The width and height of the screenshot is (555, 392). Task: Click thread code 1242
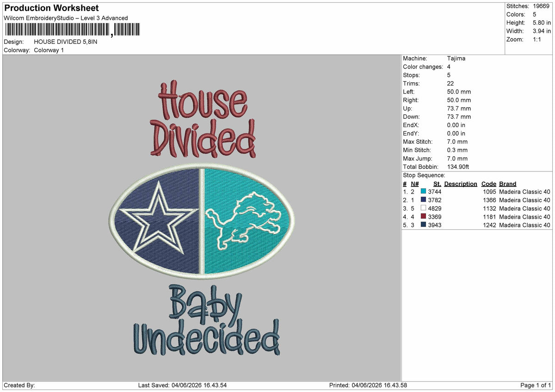pos(489,225)
